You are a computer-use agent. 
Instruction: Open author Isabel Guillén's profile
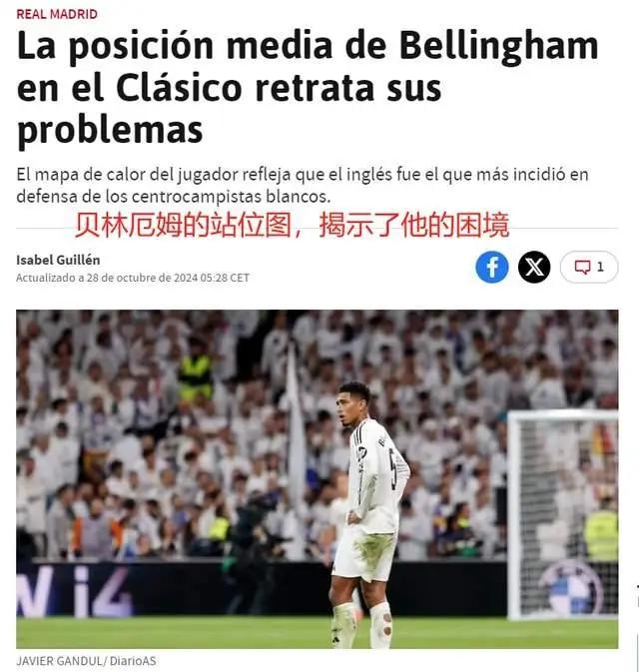[58, 260]
